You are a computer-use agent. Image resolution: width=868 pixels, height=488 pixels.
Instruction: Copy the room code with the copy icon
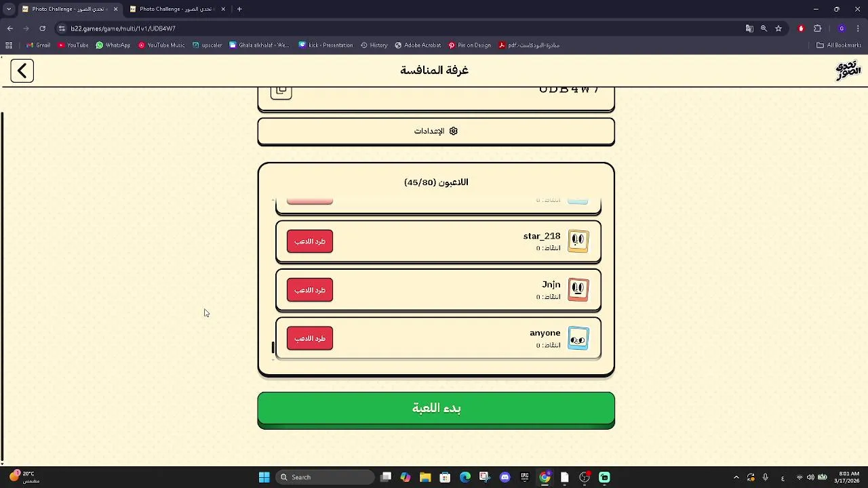(281, 91)
